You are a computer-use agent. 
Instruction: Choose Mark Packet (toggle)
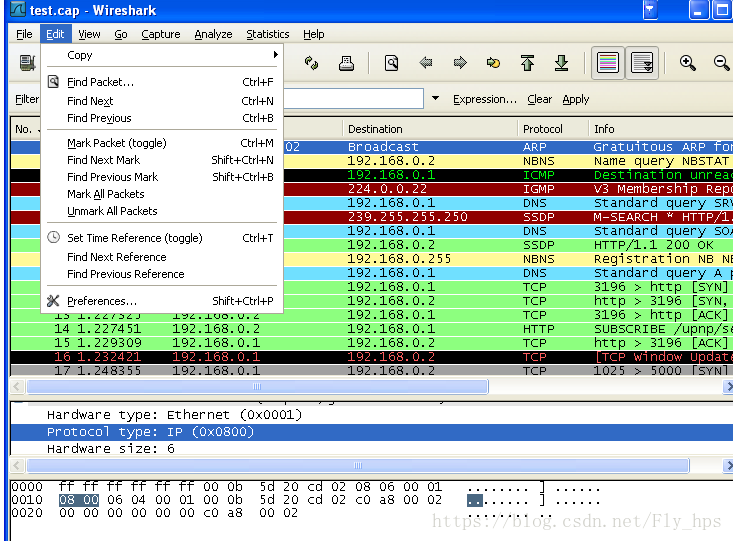tap(162, 143)
